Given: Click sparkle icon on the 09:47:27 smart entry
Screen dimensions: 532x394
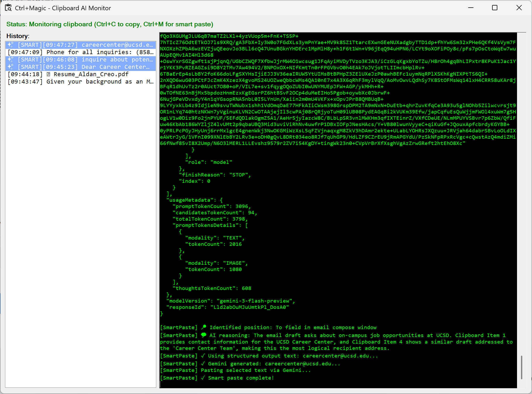Looking at the screenshot, I should tap(11, 45).
